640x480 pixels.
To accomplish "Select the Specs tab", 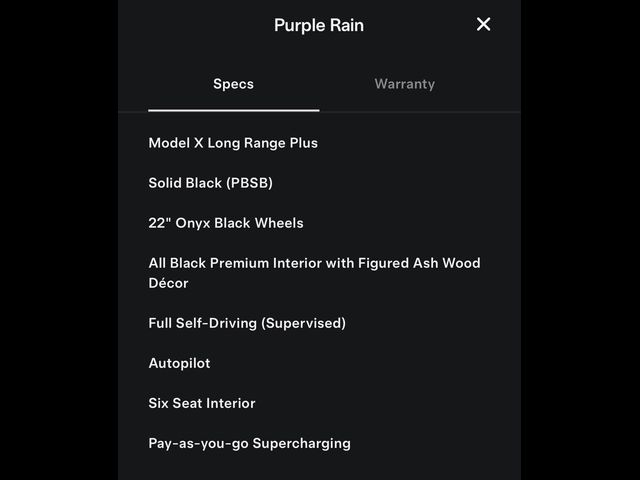I will pyautogui.click(x=233, y=84).
